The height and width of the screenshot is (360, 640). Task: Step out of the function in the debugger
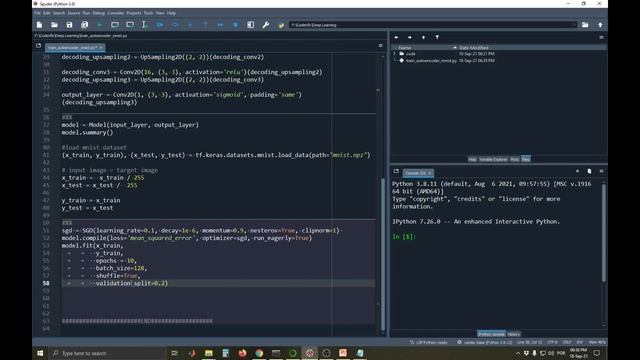coord(205,25)
